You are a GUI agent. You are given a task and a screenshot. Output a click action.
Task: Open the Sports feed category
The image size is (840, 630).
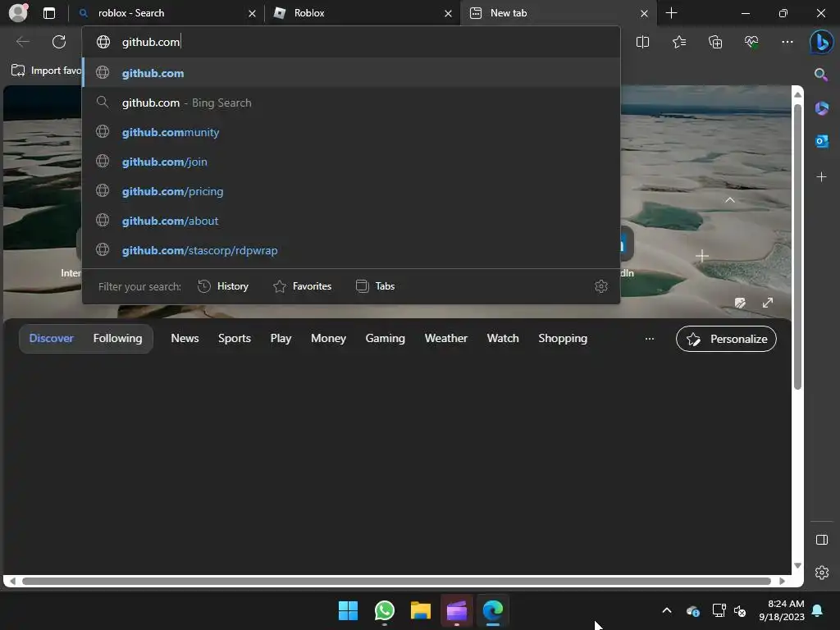(235, 339)
